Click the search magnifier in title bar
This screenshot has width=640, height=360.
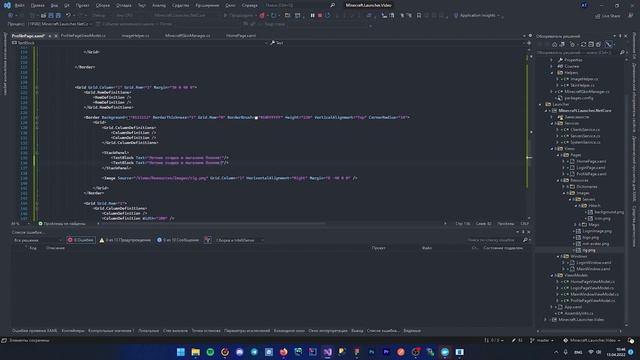(x=332, y=5)
